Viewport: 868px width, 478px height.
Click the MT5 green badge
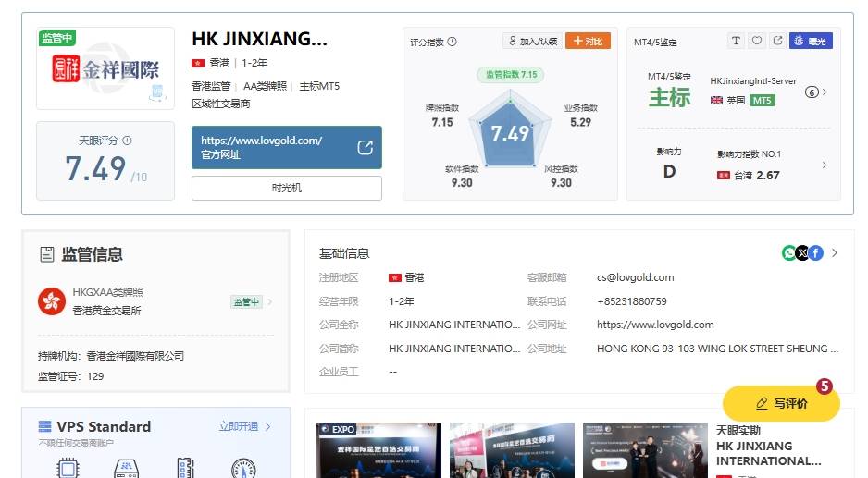[x=763, y=100]
